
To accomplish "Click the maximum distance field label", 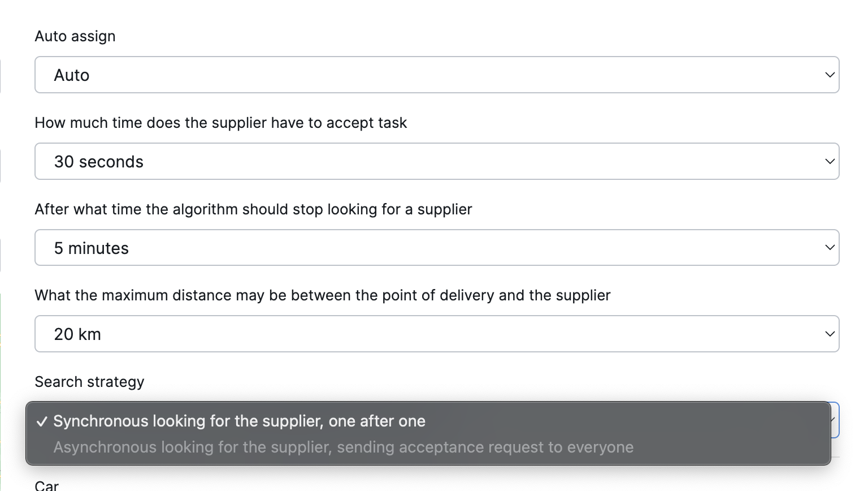I will click(x=322, y=295).
